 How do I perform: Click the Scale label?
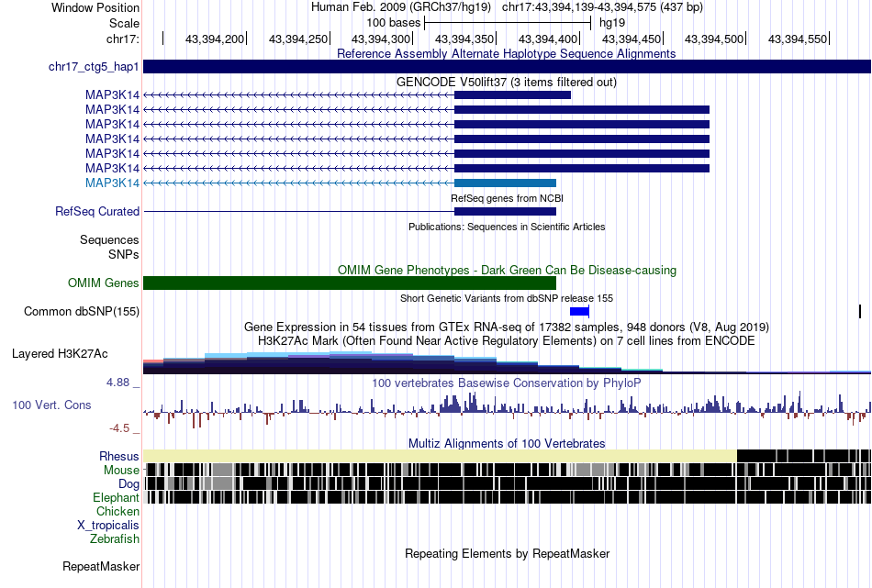pyautogui.click(x=124, y=23)
